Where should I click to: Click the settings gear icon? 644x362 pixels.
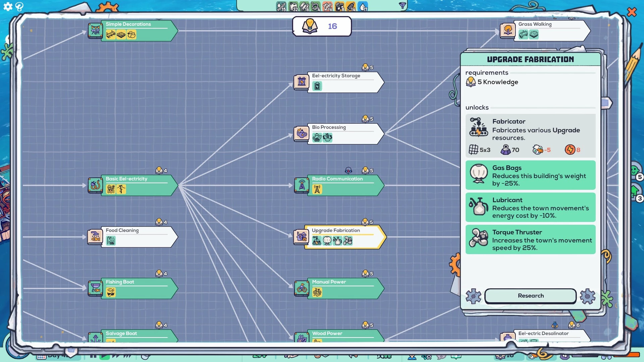coord(7,6)
